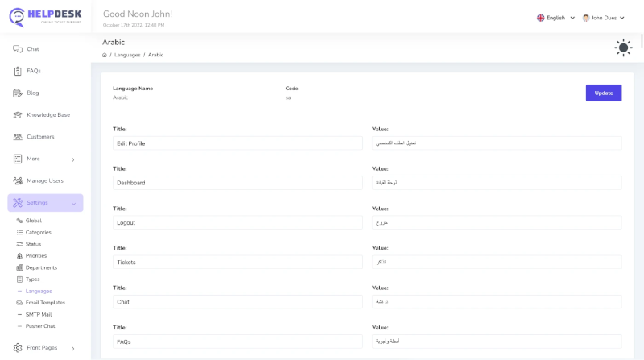
Task: Click the Dashboard Arabic value field
Action: click(x=496, y=183)
